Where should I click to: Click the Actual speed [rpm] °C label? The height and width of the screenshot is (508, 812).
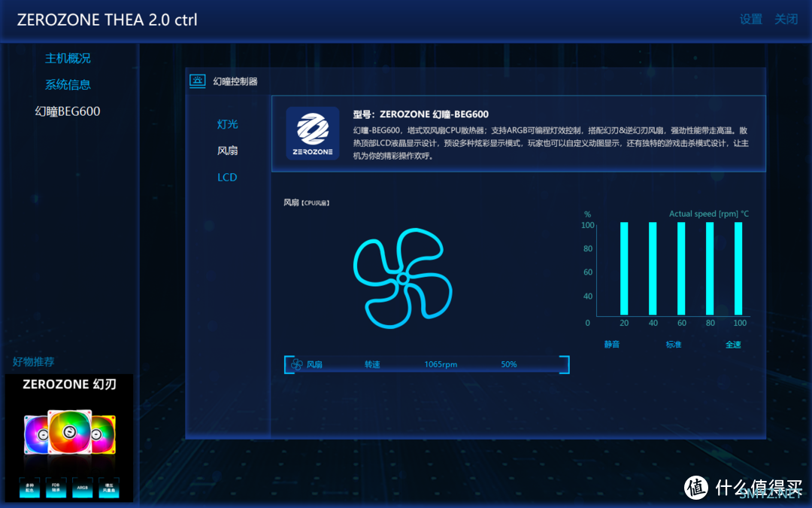point(709,214)
